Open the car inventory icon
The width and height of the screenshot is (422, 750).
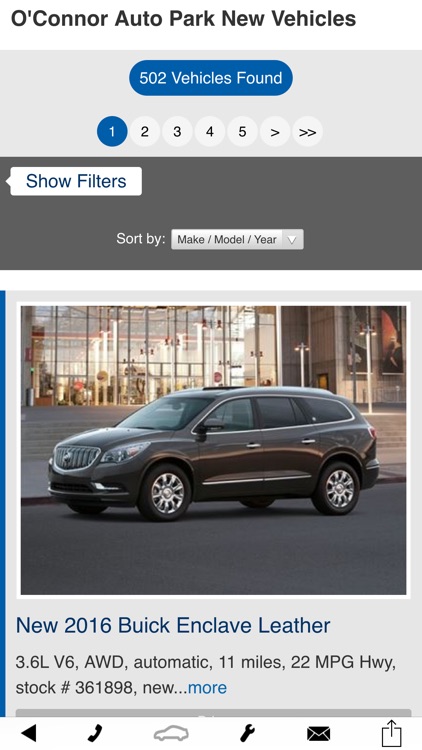click(x=171, y=733)
